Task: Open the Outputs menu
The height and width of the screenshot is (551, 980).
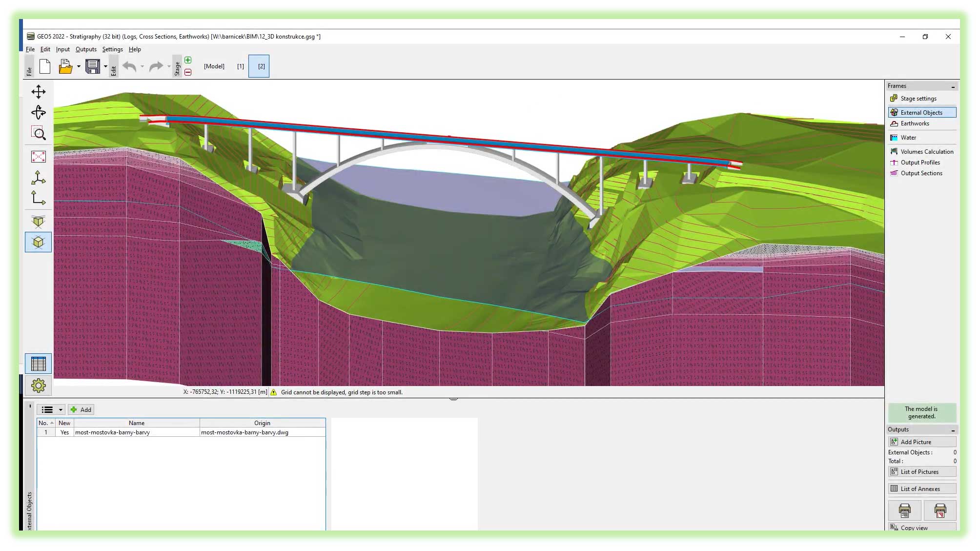Action: [x=86, y=49]
